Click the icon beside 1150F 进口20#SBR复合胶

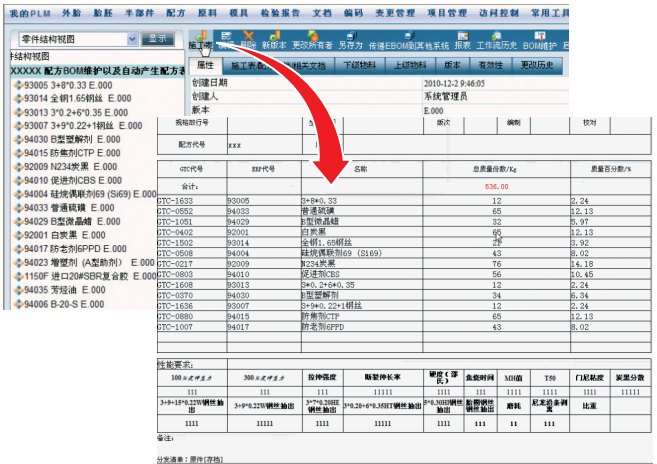pyautogui.click(x=18, y=276)
